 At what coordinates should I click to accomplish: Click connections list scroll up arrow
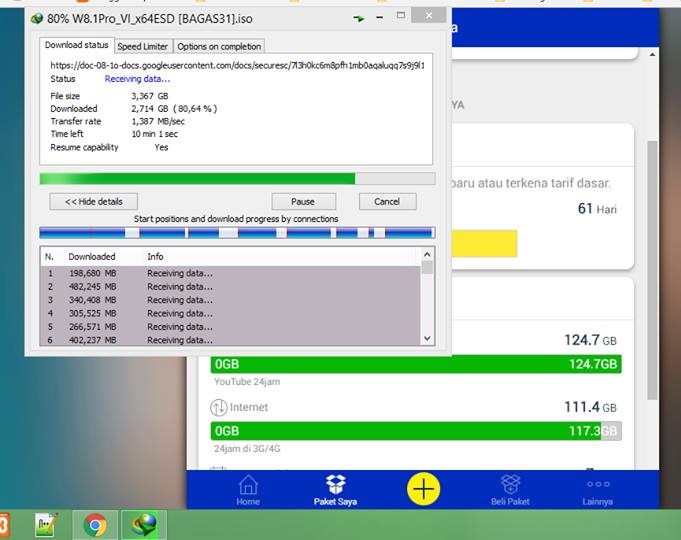(427, 255)
